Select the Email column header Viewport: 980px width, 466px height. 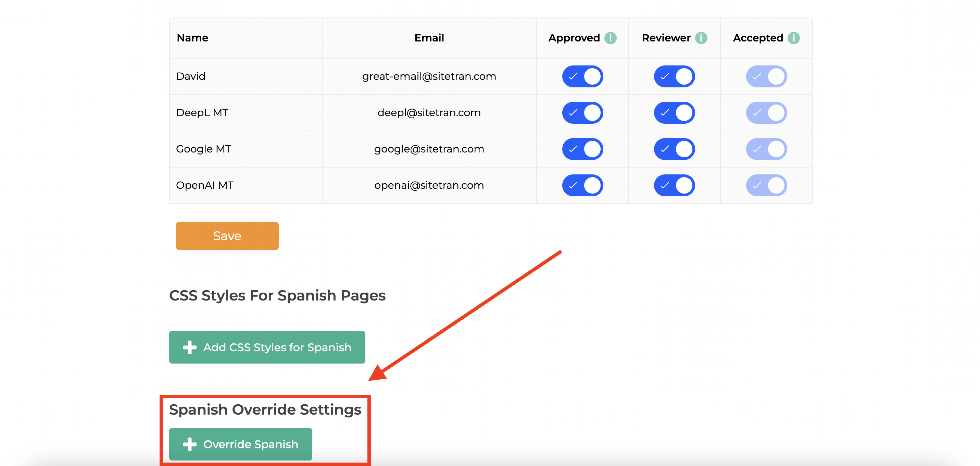point(429,38)
